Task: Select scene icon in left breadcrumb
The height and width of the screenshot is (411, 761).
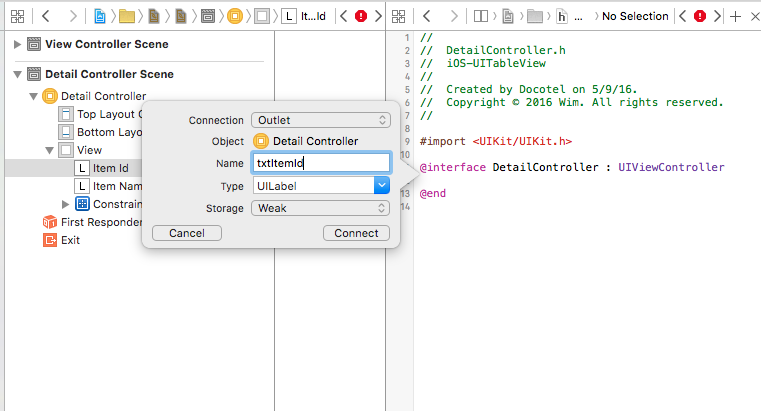Action: point(208,16)
